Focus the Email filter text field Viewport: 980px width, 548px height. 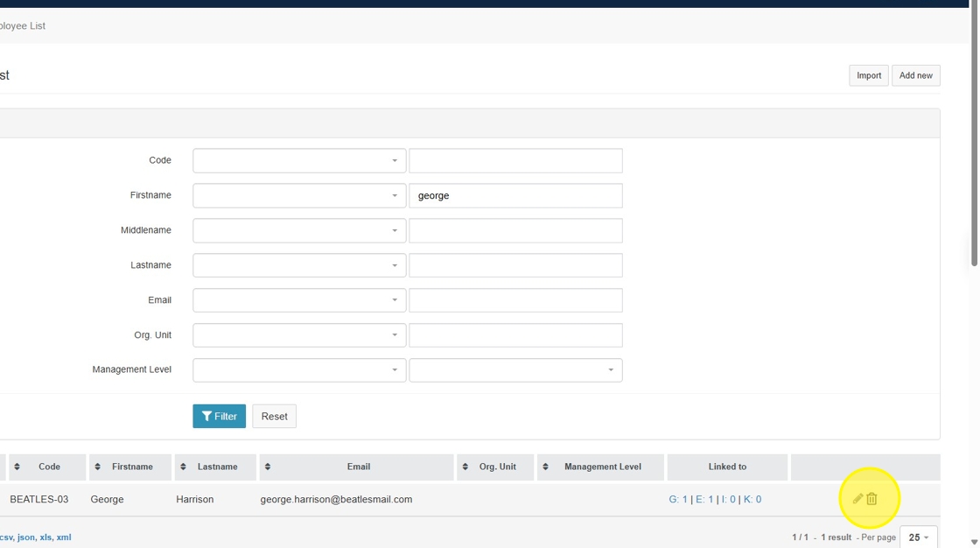coord(515,300)
